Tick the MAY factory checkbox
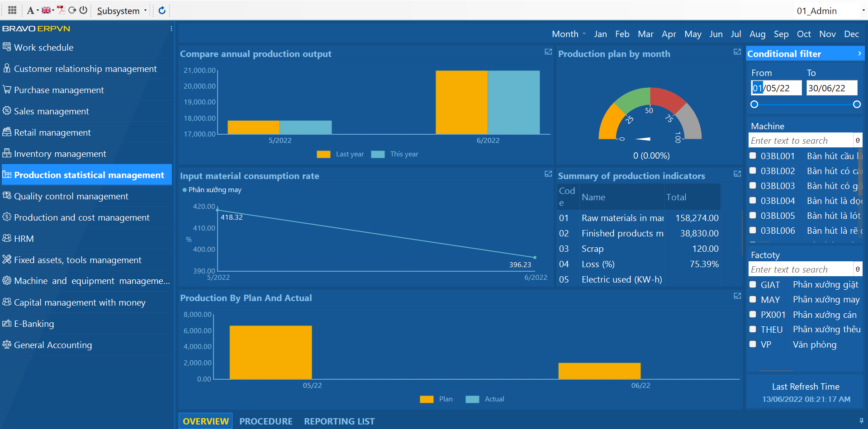Screen dimensions: 868x429 (x=753, y=299)
